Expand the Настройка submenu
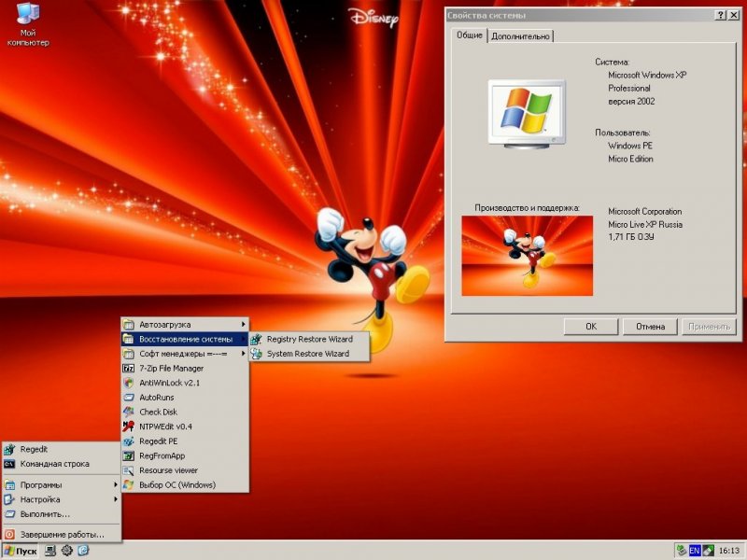 pyautogui.click(x=61, y=499)
